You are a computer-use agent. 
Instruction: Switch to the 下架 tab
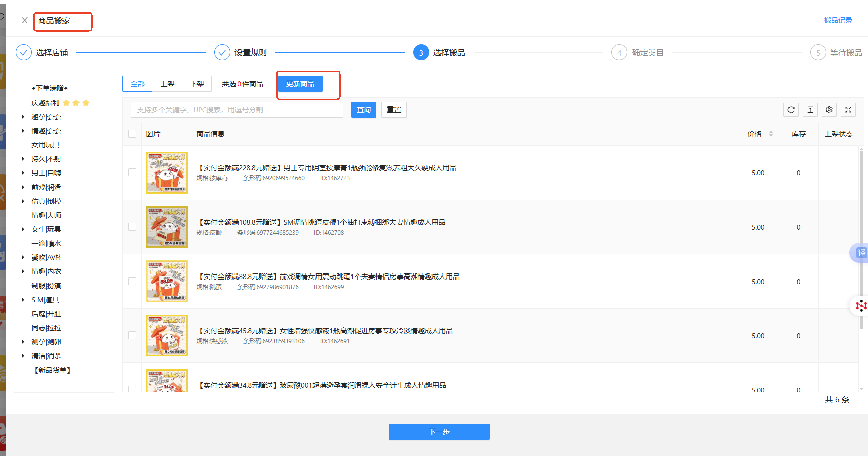pyautogui.click(x=197, y=84)
